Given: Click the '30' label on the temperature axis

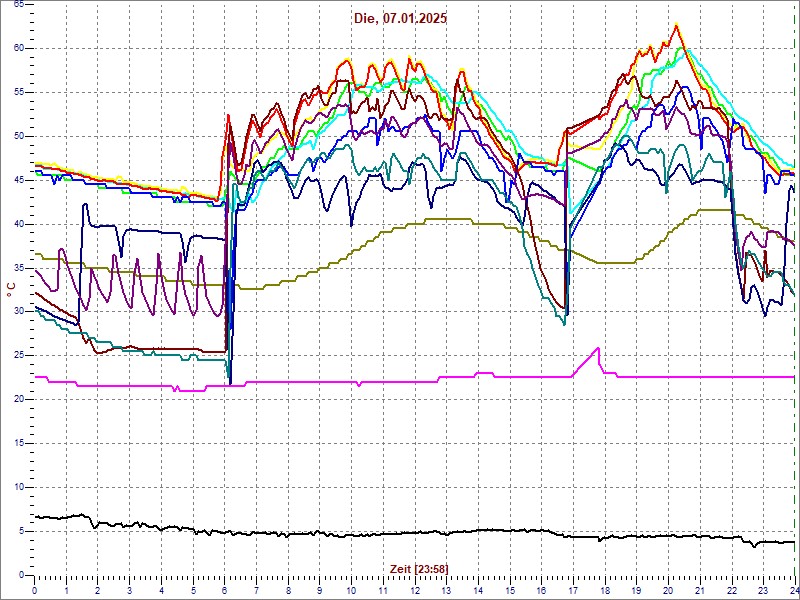Looking at the screenshot, I should [x=18, y=311].
